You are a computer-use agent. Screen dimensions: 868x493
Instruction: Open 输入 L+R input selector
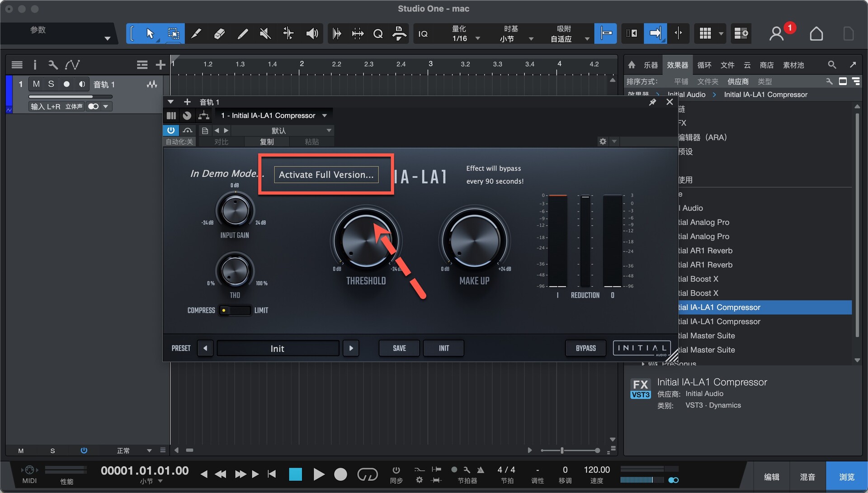(x=57, y=107)
